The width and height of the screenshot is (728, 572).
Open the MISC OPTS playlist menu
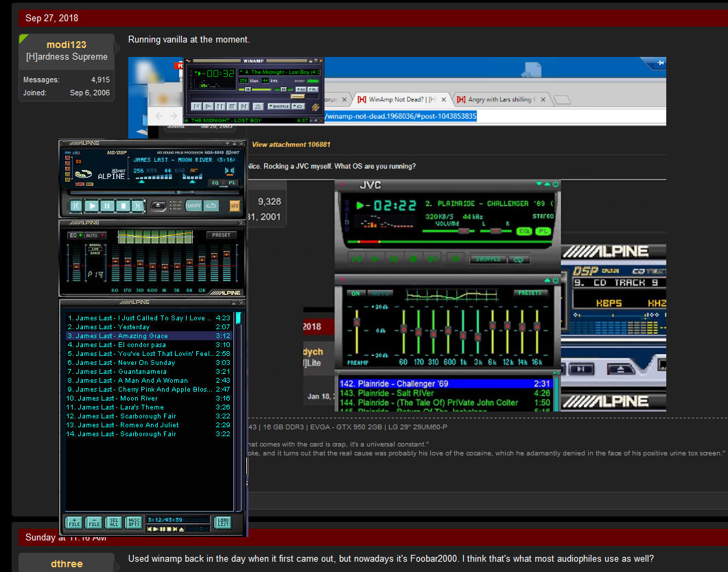[134, 523]
